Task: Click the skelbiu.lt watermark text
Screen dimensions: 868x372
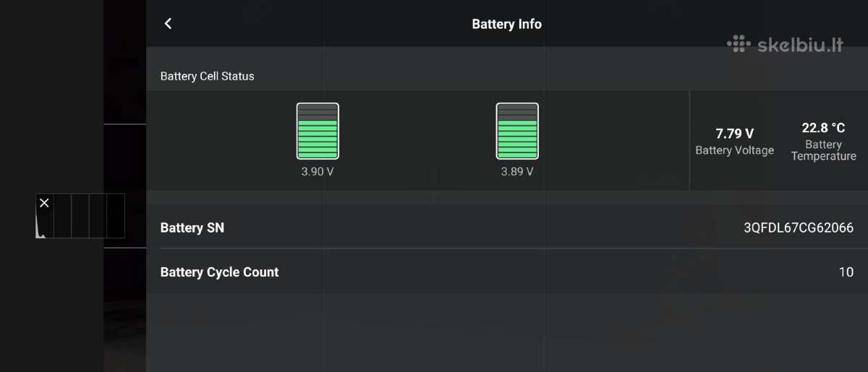Action: point(800,45)
